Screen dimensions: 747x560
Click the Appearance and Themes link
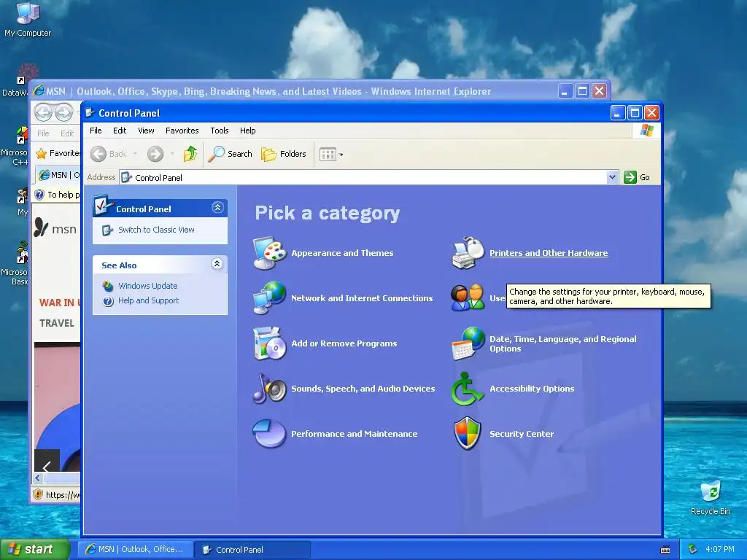[x=343, y=253]
